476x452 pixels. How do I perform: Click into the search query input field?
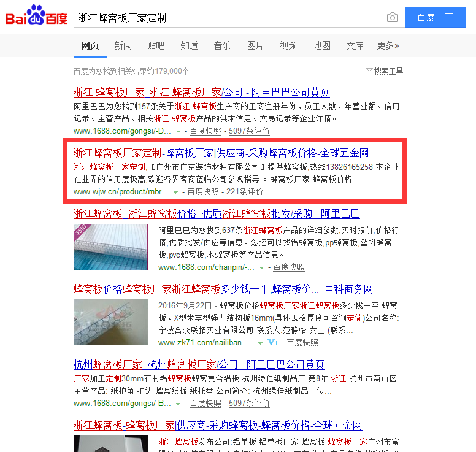click(x=231, y=17)
